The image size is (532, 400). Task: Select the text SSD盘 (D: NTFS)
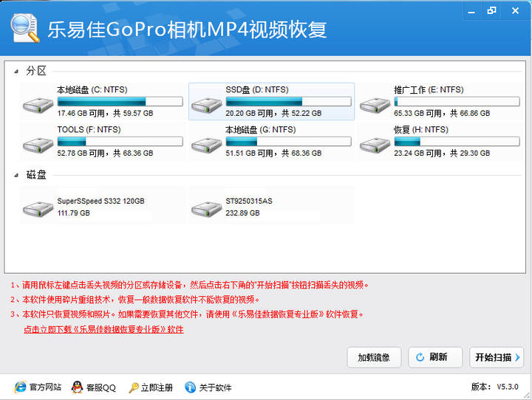(x=257, y=90)
